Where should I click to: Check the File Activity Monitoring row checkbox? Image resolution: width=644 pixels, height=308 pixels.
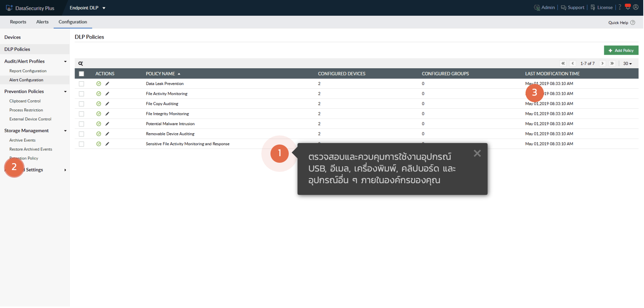82,94
